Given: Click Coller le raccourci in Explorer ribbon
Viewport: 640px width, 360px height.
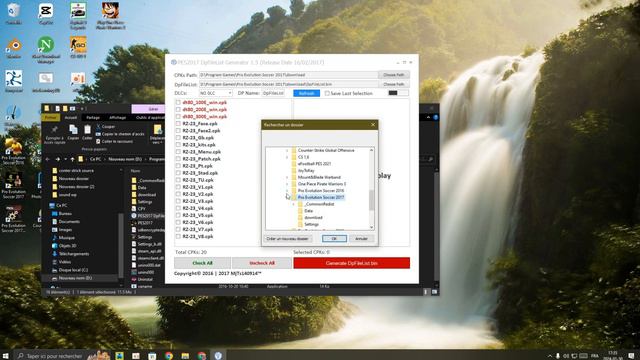Looking at the screenshot, I should (x=114, y=141).
